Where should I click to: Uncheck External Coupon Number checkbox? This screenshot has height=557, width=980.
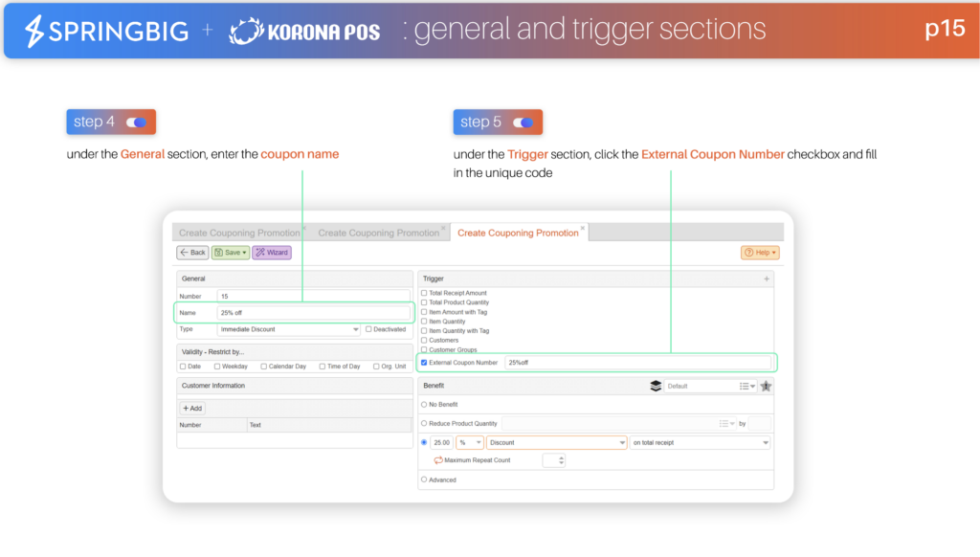point(424,363)
